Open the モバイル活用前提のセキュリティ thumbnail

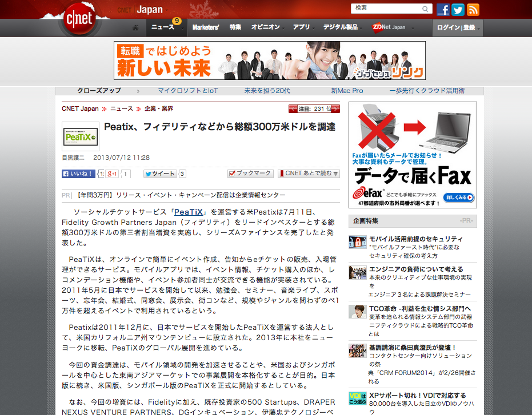click(358, 242)
